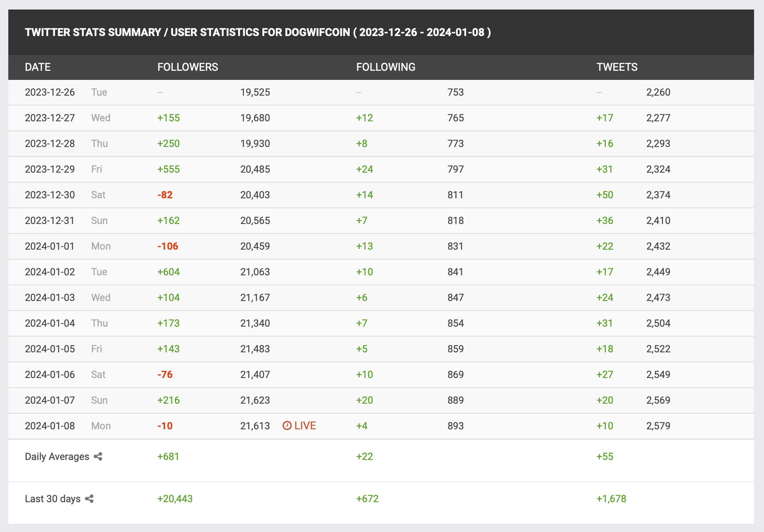Select the FOLLOWING column header

pyautogui.click(x=386, y=67)
